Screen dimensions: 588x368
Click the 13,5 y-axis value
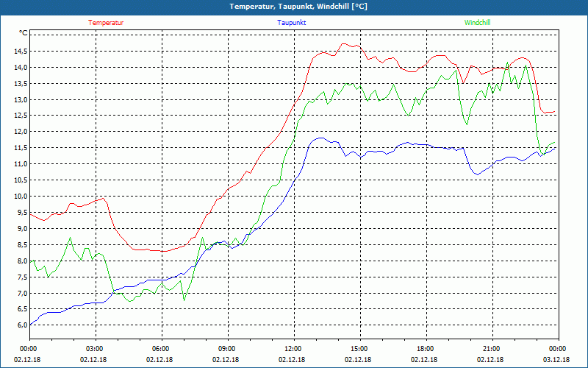(21, 84)
